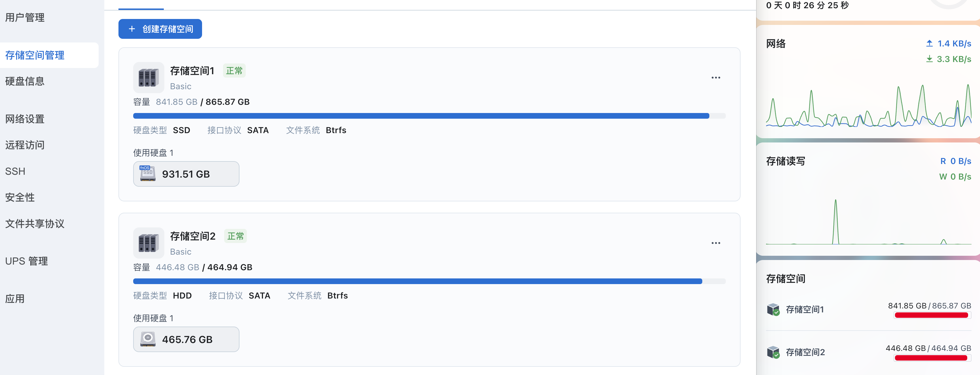Open 文件共享协议 settings
The width and height of the screenshot is (980, 375).
point(35,224)
